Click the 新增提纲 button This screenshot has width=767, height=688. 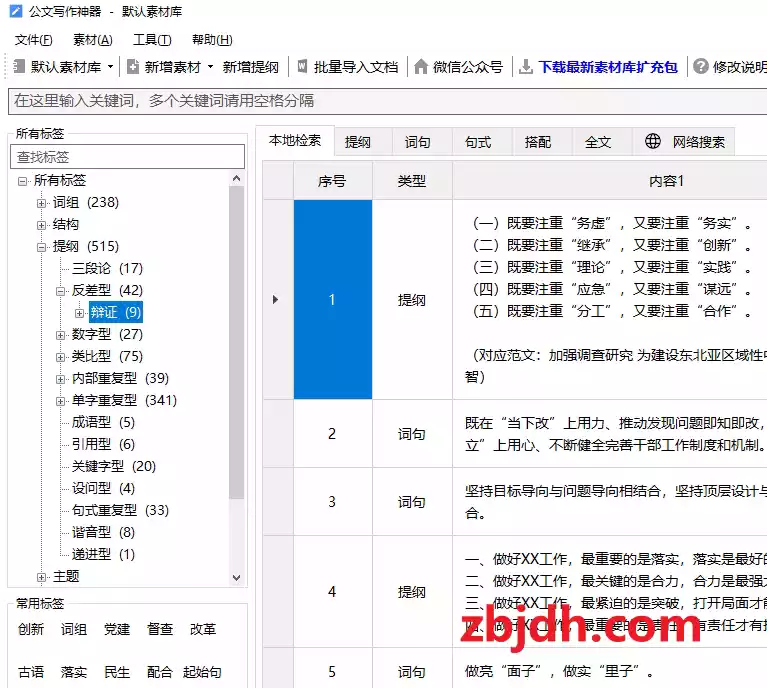coord(250,67)
